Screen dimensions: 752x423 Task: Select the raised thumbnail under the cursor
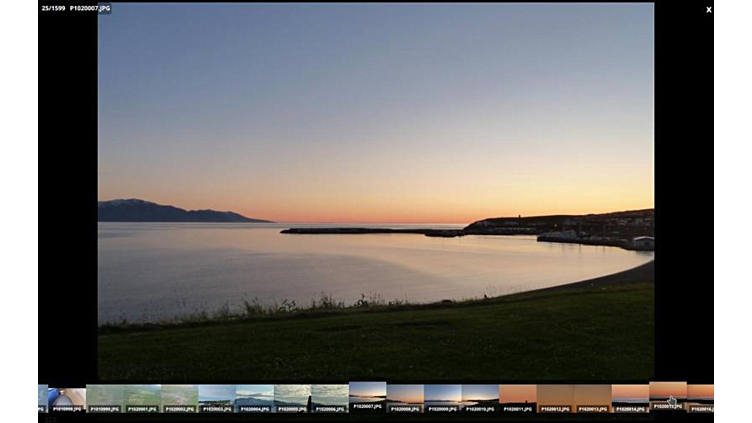coord(667,395)
